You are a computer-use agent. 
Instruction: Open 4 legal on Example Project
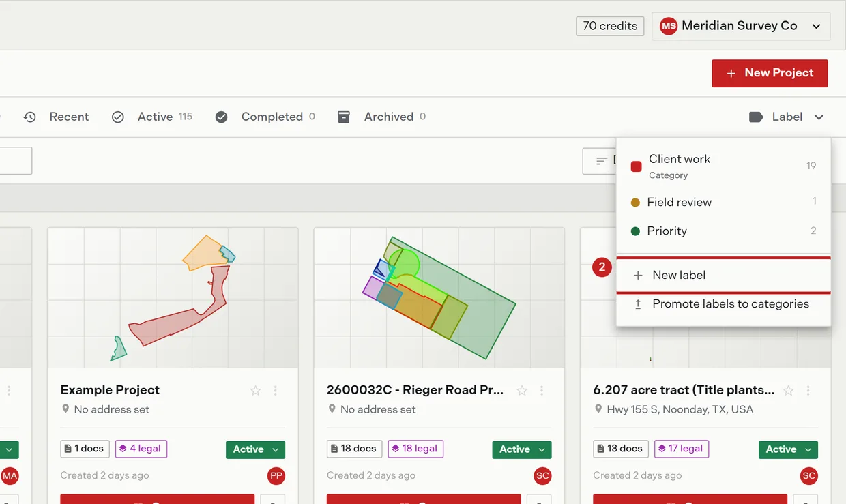141,449
